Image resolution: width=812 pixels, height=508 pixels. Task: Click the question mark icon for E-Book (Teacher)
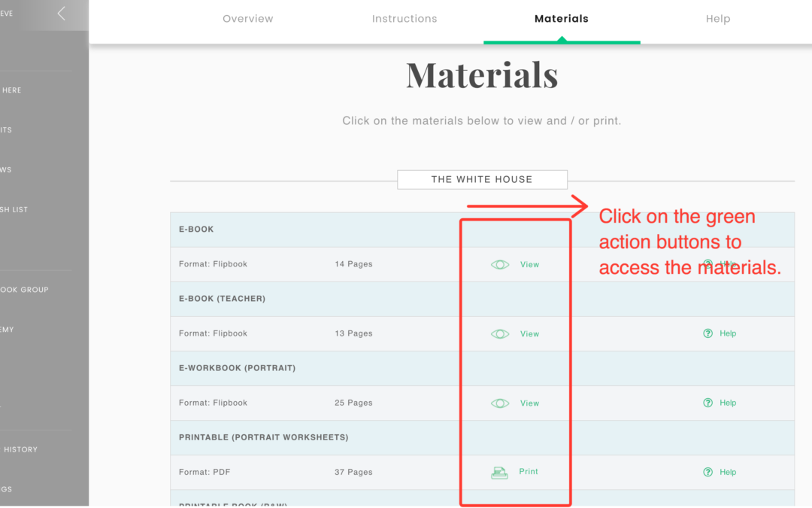click(707, 333)
